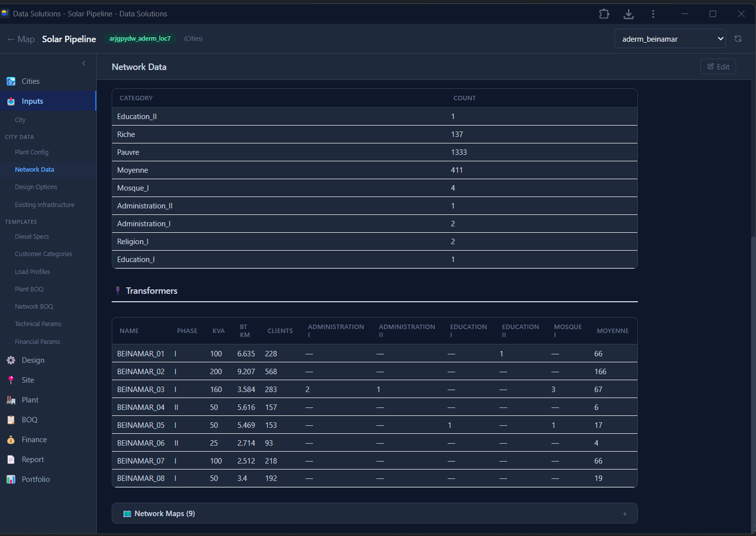Open Diesel Specs template
The image size is (756, 536).
pos(32,237)
